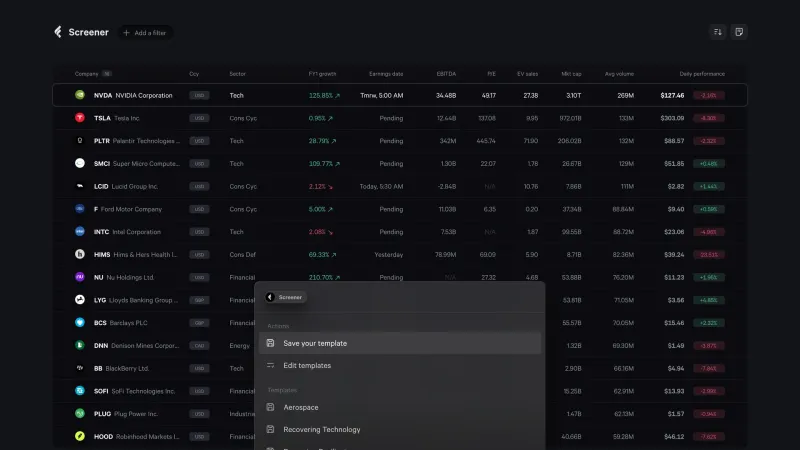Sort by the FY1 growth column header

(x=322, y=74)
